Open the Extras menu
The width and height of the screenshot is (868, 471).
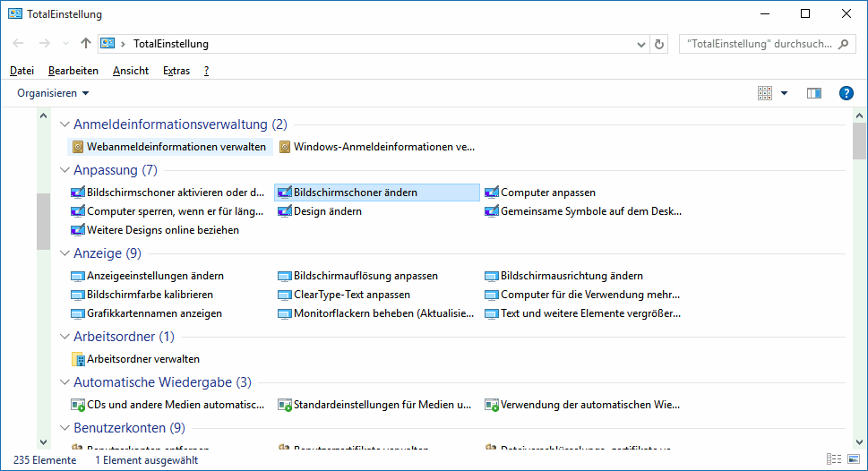point(176,71)
